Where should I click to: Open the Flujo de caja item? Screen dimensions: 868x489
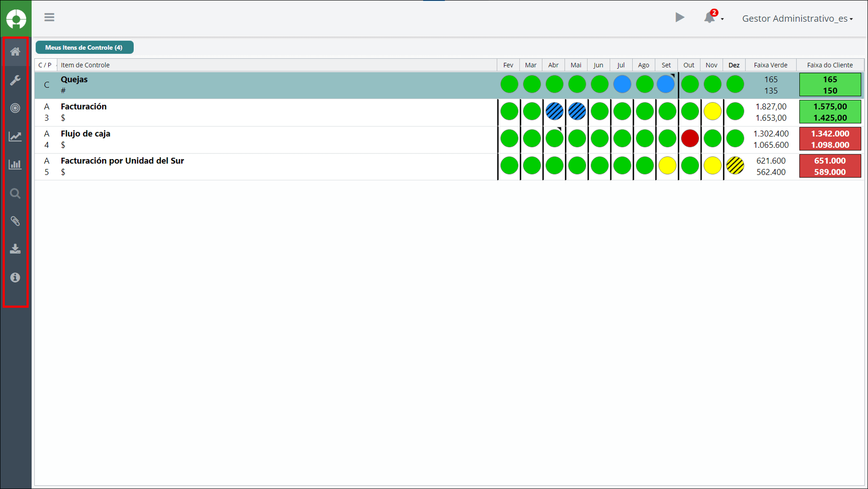86,133
